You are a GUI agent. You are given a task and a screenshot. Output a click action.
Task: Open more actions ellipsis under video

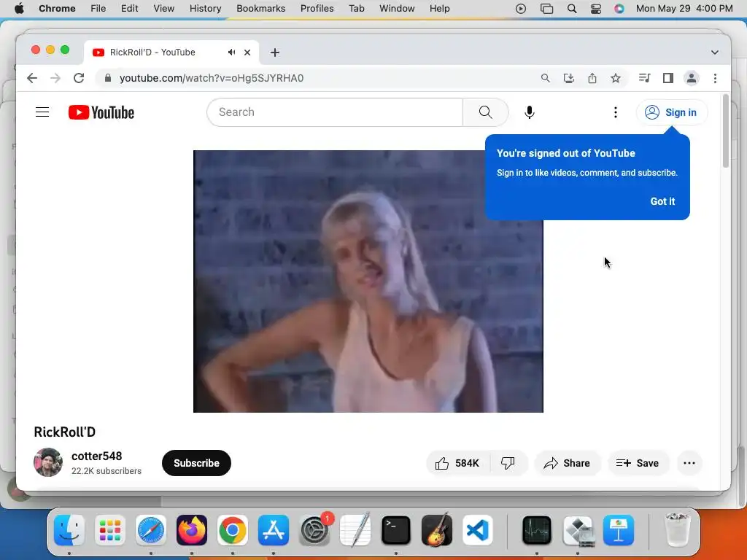tap(689, 463)
